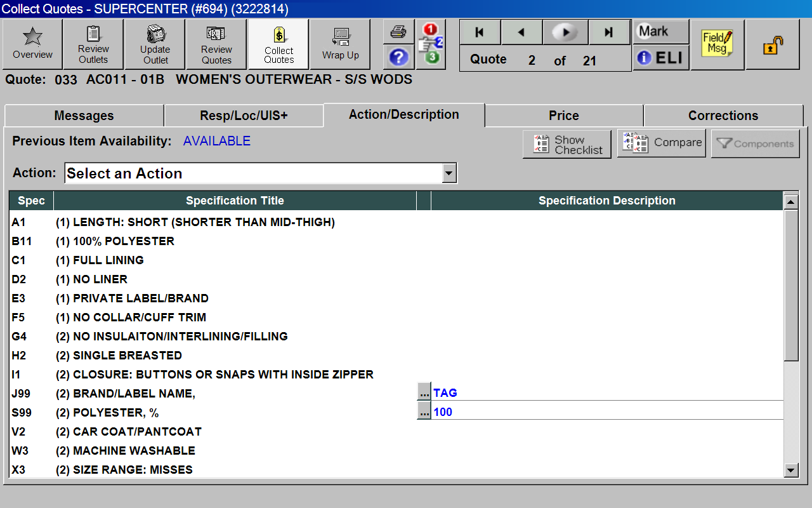Click the printer icon
This screenshot has height=508, width=812.
coord(398,31)
